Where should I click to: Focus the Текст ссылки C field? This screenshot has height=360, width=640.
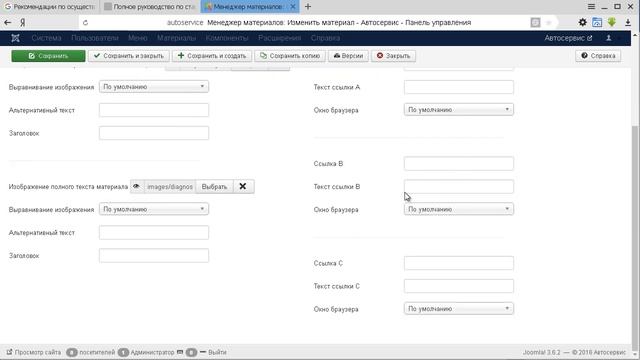(x=459, y=286)
